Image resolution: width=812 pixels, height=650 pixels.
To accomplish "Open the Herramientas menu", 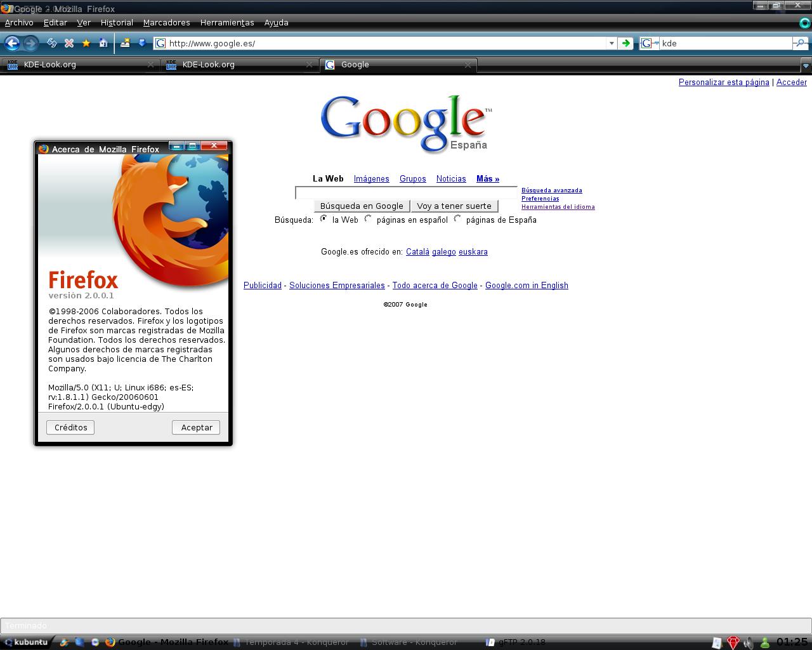I will pyautogui.click(x=227, y=22).
